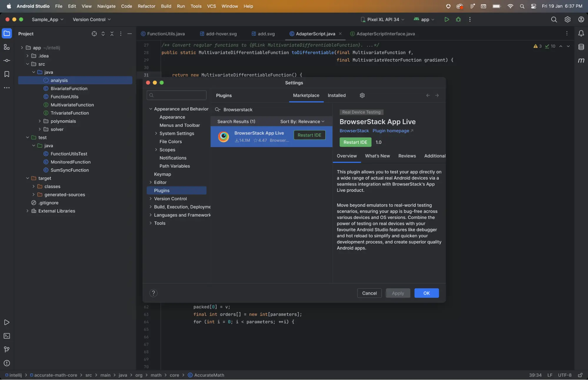588x380 pixels.
Task: Open the Sort By Relevance dropdown
Action: (302, 121)
